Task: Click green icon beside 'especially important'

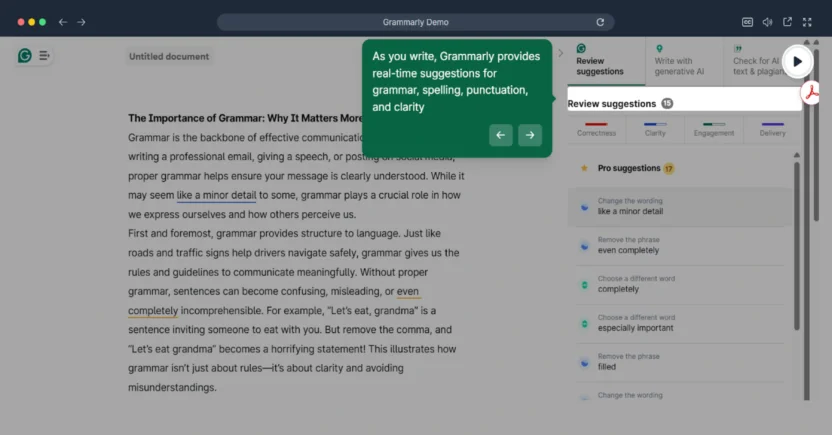Action: pos(584,324)
